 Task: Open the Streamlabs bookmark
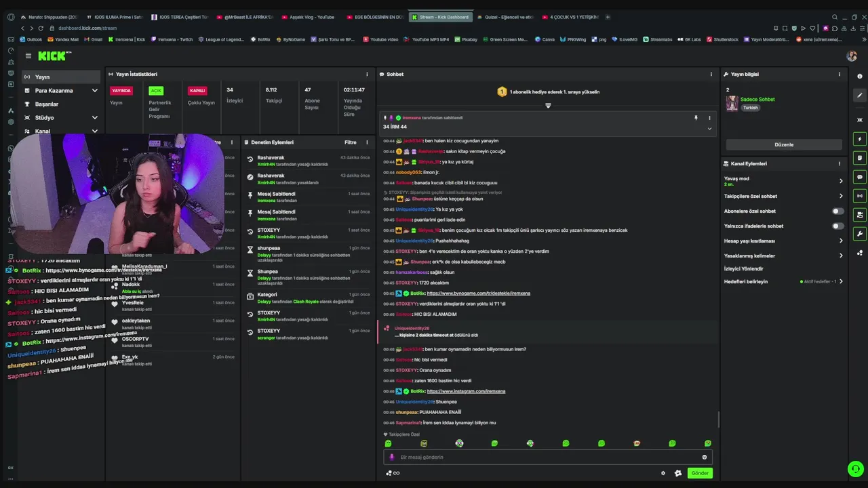pos(658,39)
